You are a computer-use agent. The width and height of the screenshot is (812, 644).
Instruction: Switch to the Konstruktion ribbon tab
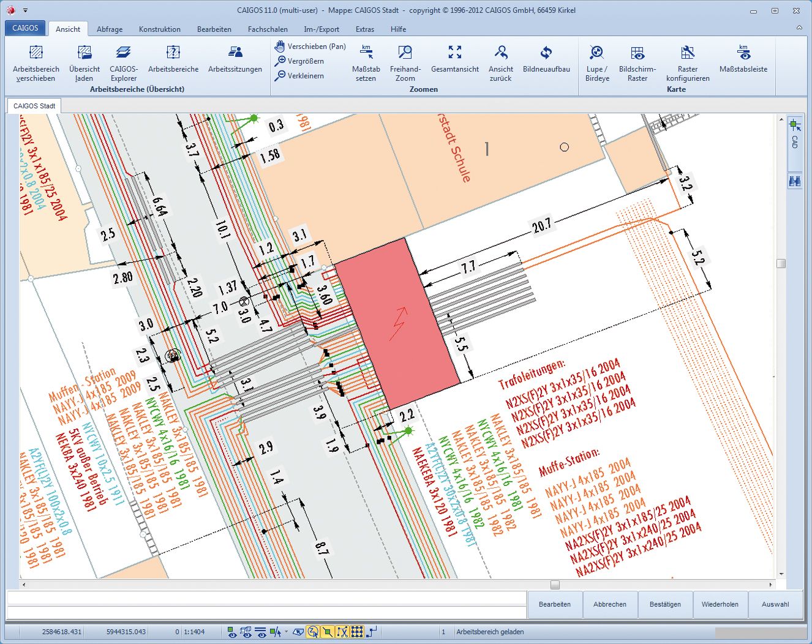[159, 29]
